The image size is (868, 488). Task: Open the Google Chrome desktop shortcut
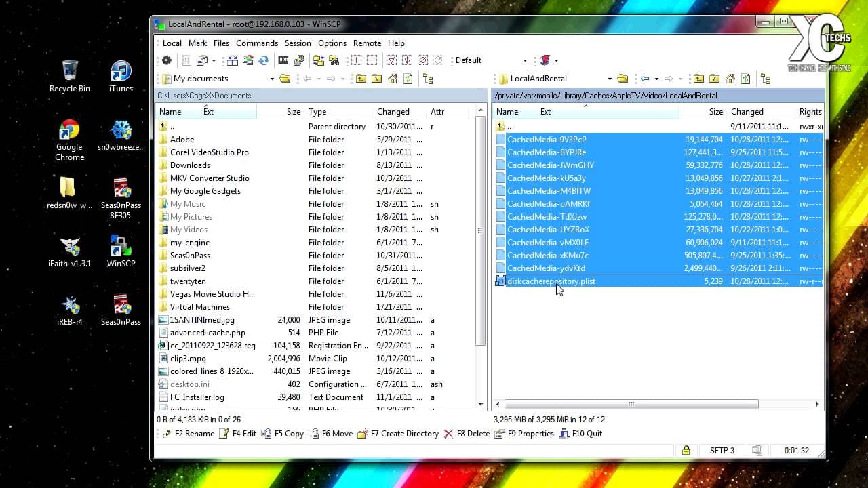point(69,140)
